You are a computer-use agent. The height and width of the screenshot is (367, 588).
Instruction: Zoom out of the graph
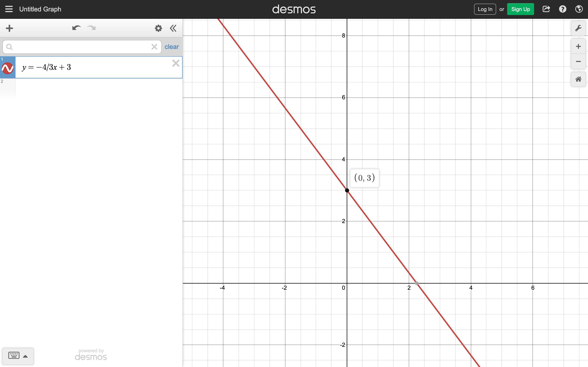(578, 61)
